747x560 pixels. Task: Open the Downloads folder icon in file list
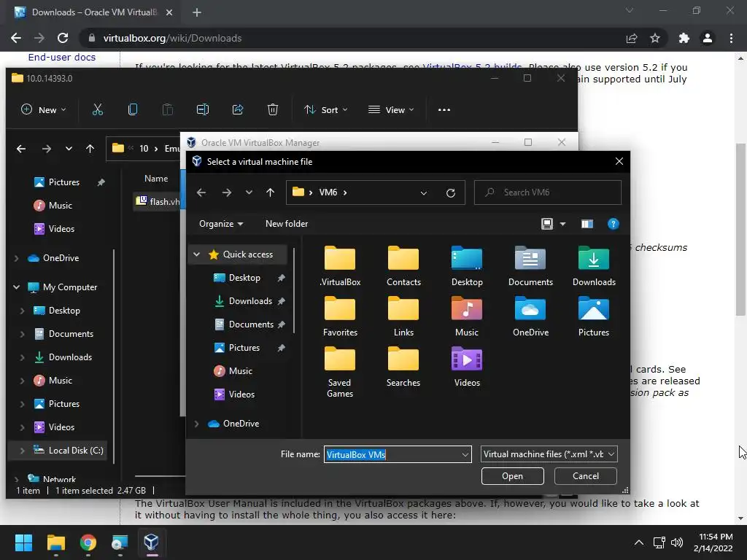pos(594,266)
